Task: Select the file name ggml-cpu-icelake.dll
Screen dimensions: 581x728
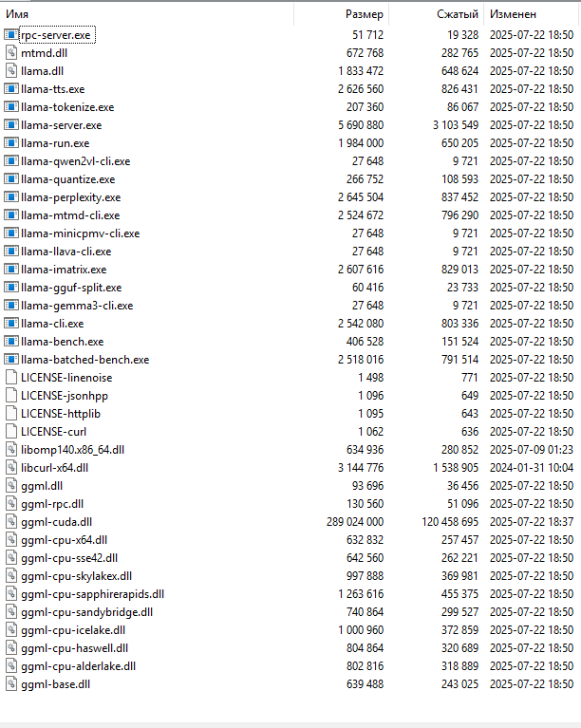Action: [73, 630]
